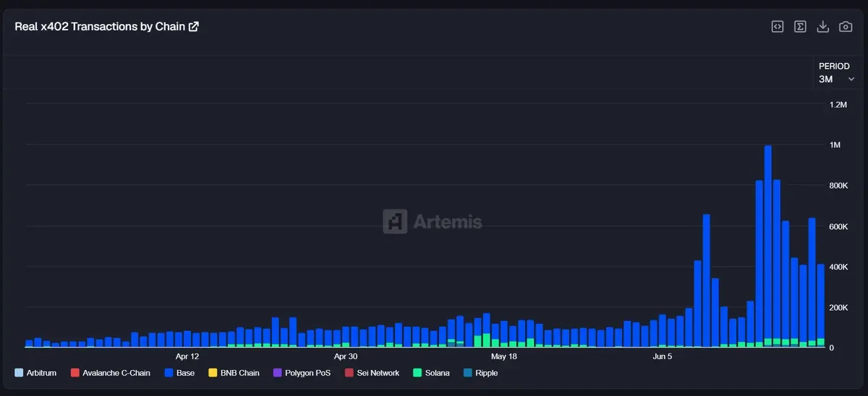This screenshot has width=868, height=396.
Task: Click the tallest bar near 1M
Action: click(767, 246)
